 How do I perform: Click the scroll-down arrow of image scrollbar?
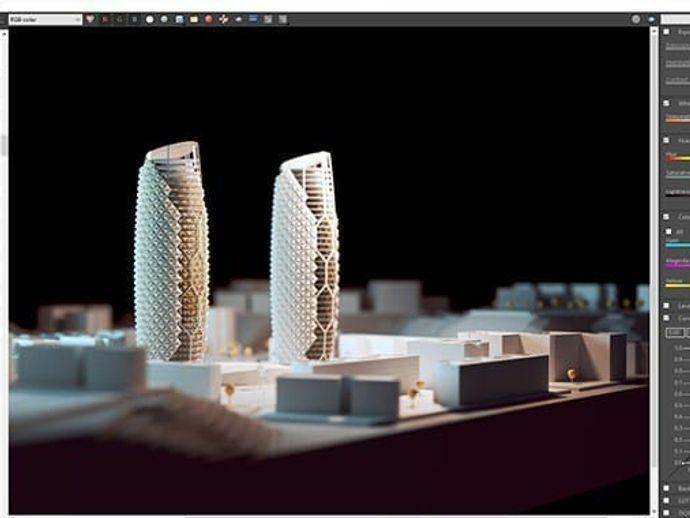tap(654, 512)
